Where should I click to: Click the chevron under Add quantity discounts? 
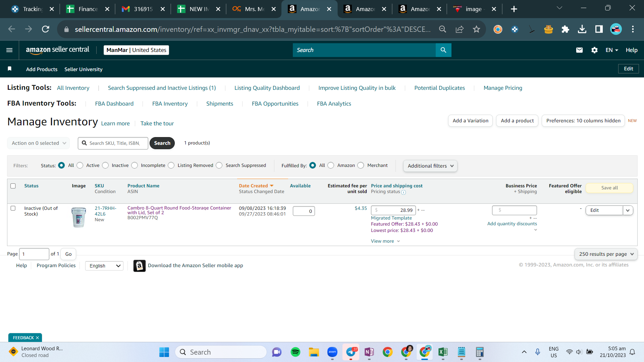tap(535, 230)
